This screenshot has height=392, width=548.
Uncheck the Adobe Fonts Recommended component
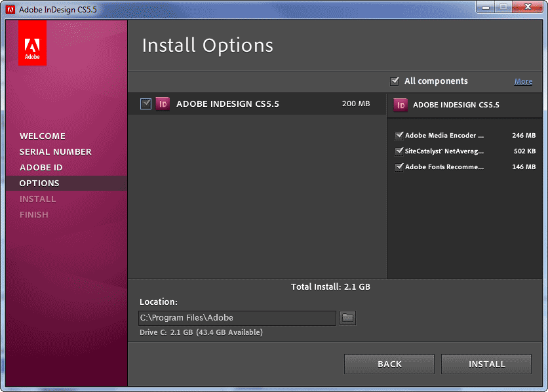click(x=399, y=167)
